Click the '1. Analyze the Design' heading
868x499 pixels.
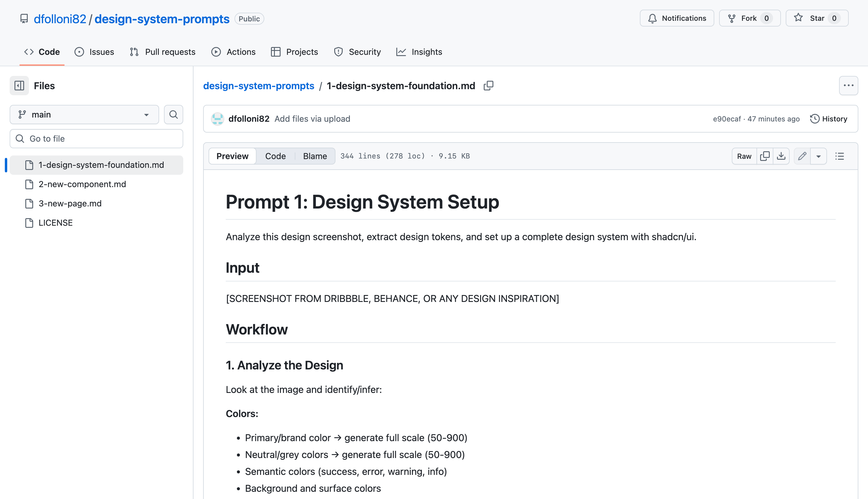tap(285, 365)
